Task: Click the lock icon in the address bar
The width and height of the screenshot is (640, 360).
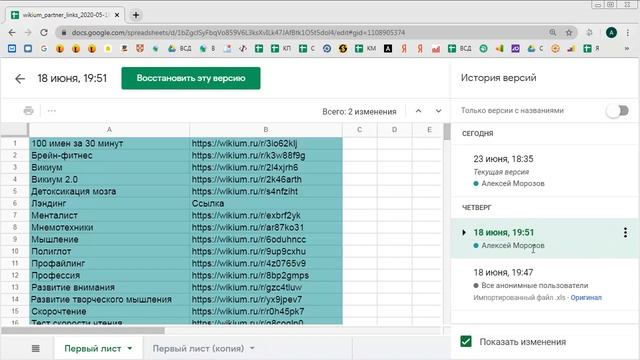Action: pos(64,32)
